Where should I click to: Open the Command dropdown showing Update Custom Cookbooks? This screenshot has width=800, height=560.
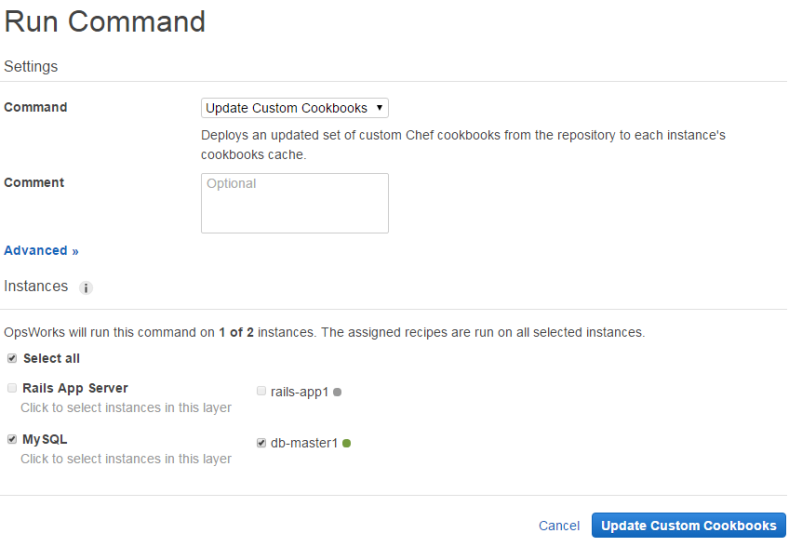[295, 108]
